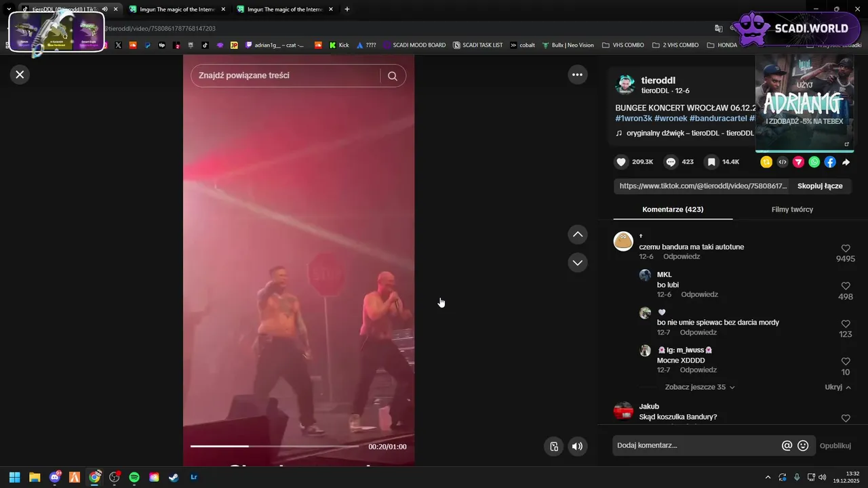Expand the 'HONDA' bookmark folder
868x488 pixels.
click(x=722, y=45)
